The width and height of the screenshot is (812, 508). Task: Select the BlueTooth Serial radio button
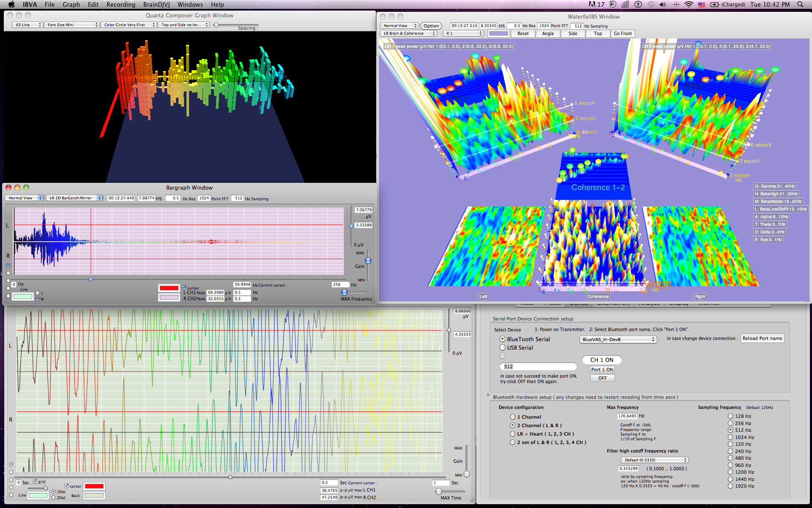[x=502, y=339]
